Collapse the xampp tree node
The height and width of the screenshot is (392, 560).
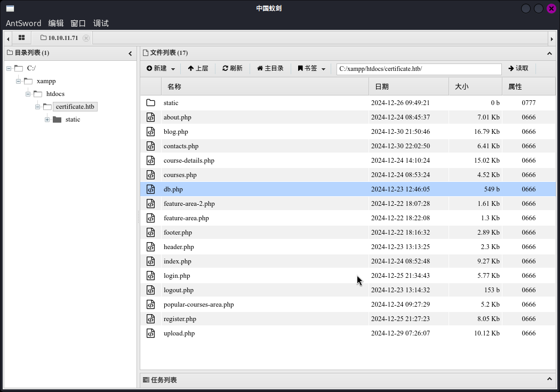coord(19,81)
